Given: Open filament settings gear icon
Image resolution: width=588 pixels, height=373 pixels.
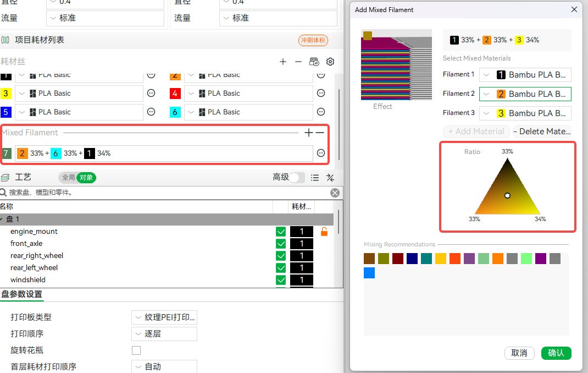Looking at the screenshot, I should (x=330, y=62).
